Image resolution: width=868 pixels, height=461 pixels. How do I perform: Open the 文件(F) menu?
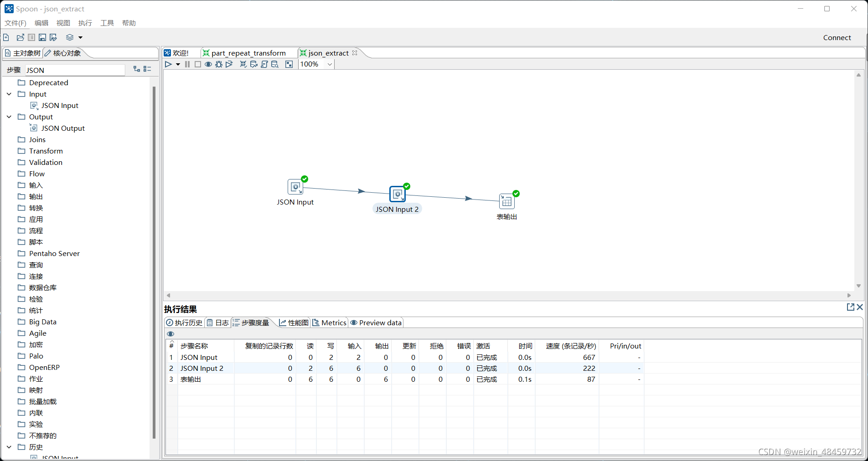(x=15, y=23)
